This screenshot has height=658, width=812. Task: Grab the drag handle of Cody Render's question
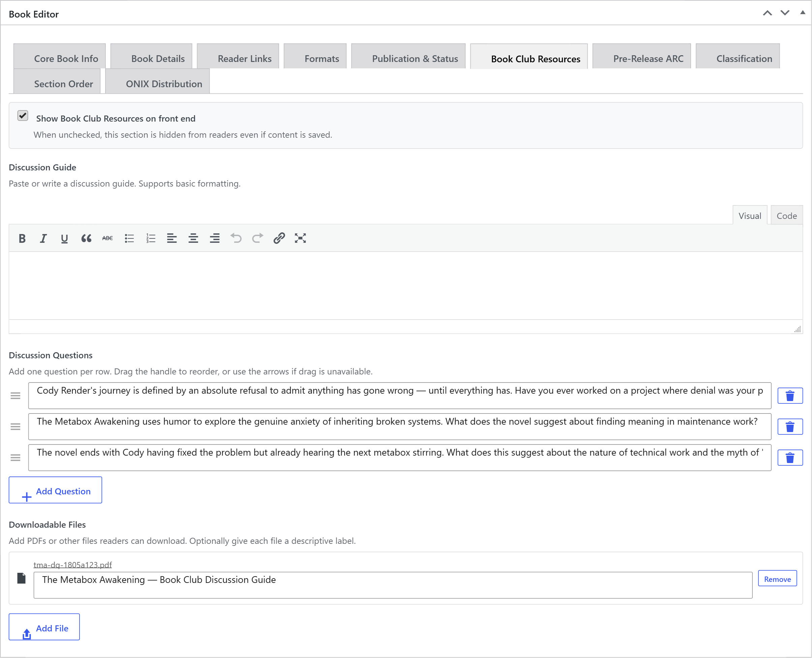click(15, 396)
